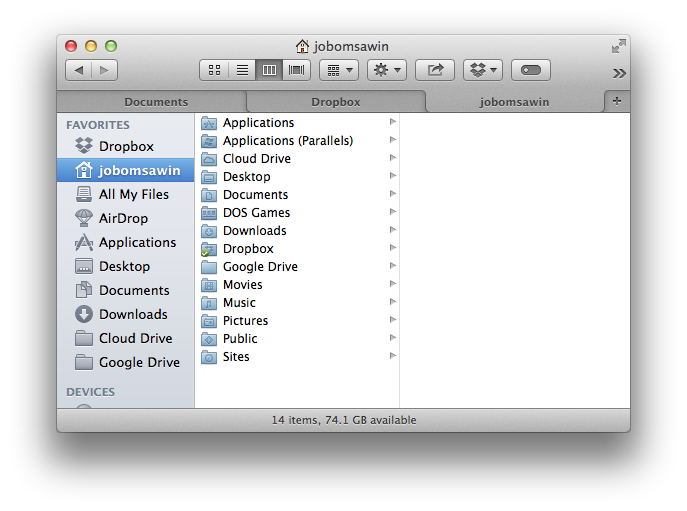Switch to list view

pos(242,70)
